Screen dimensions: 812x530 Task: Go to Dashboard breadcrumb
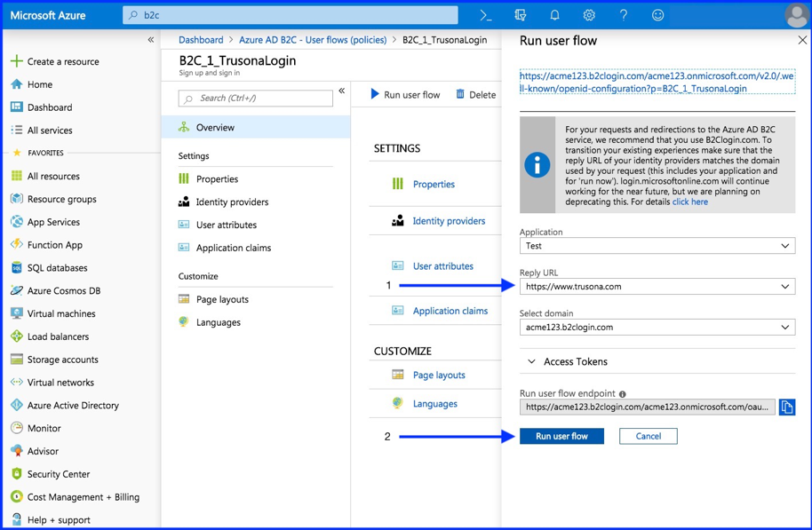tap(201, 40)
